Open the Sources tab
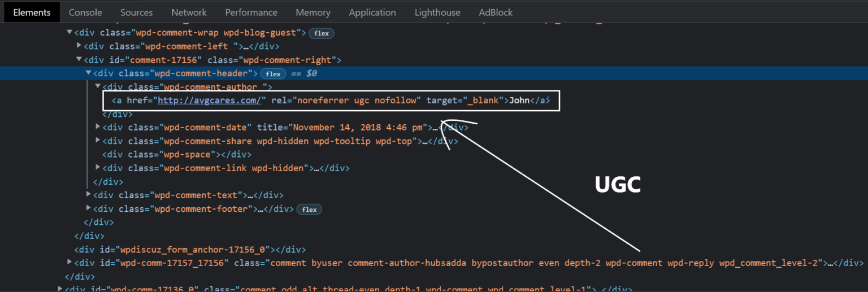 click(x=136, y=12)
